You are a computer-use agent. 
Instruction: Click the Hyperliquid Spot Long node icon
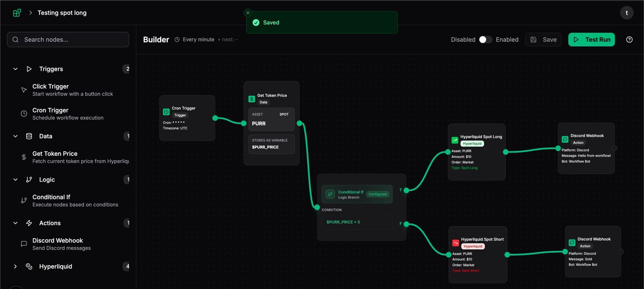455,140
